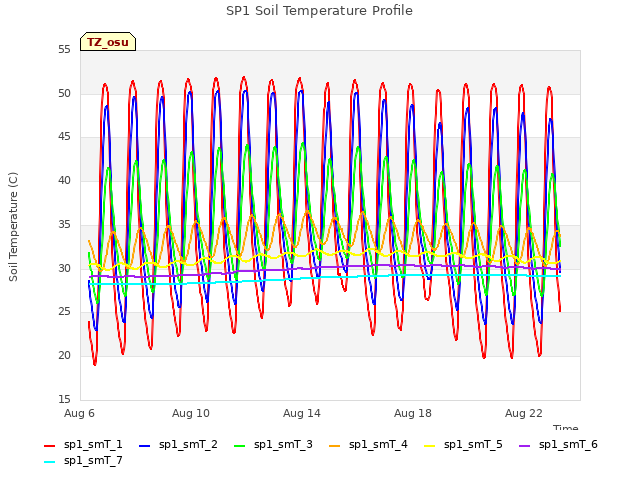Click the yellow sp1_smT_5 legend swatch
This screenshot has width=640, height=480.
pos(430,446)
